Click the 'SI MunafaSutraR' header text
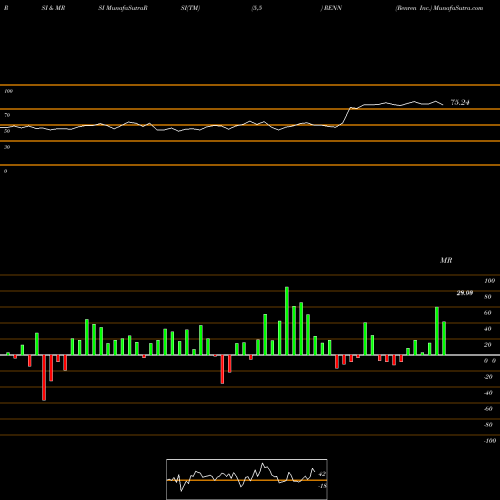The height and width of the screenshot is (500, 500). pyautogui.click(x=123, y=8)
